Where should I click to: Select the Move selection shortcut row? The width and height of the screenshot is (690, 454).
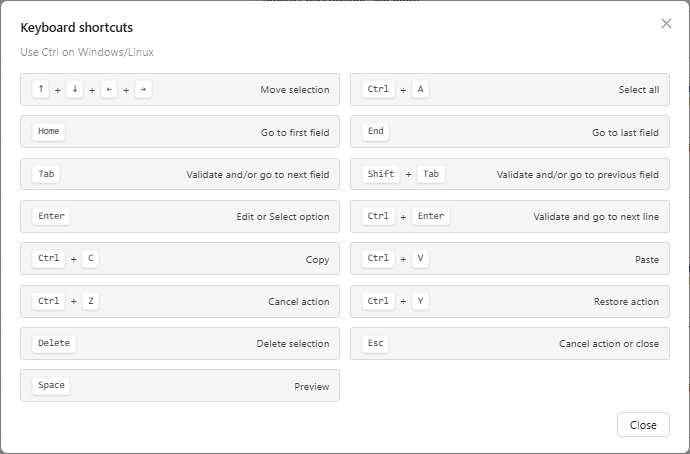point(180,90)
